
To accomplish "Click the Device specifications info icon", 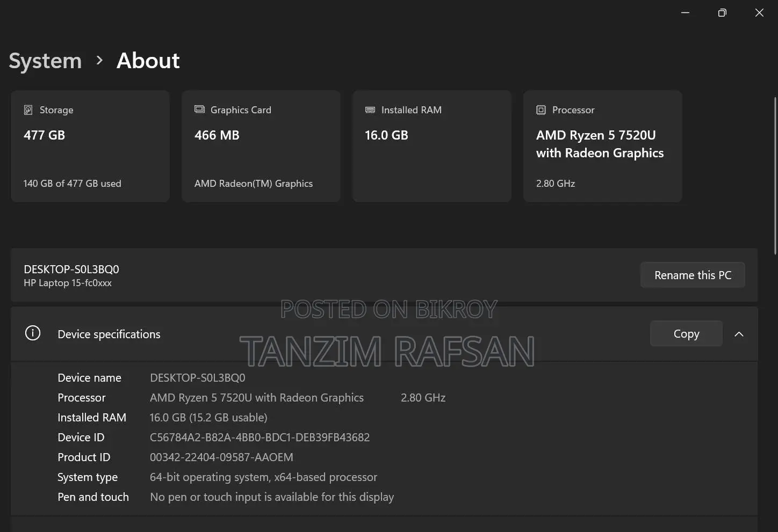I will coord(33,333).
